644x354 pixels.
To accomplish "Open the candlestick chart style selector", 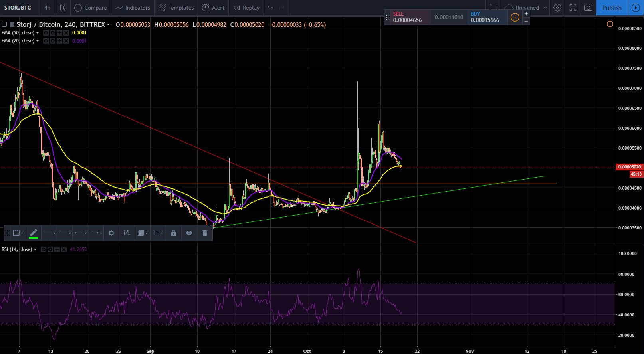I will pos(63,8).
